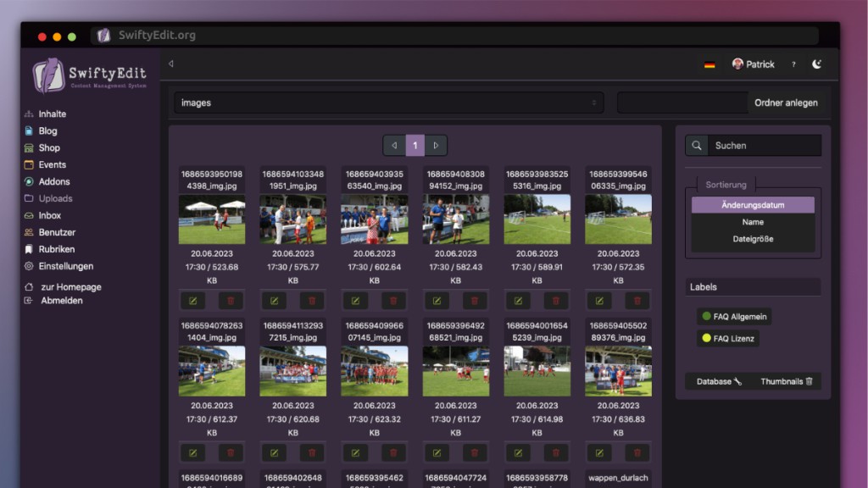The height and width of the screenshot is (488, 868).
Task: Click trash icon under 16865940550289376_img.jpg
Action: (637, 453)
